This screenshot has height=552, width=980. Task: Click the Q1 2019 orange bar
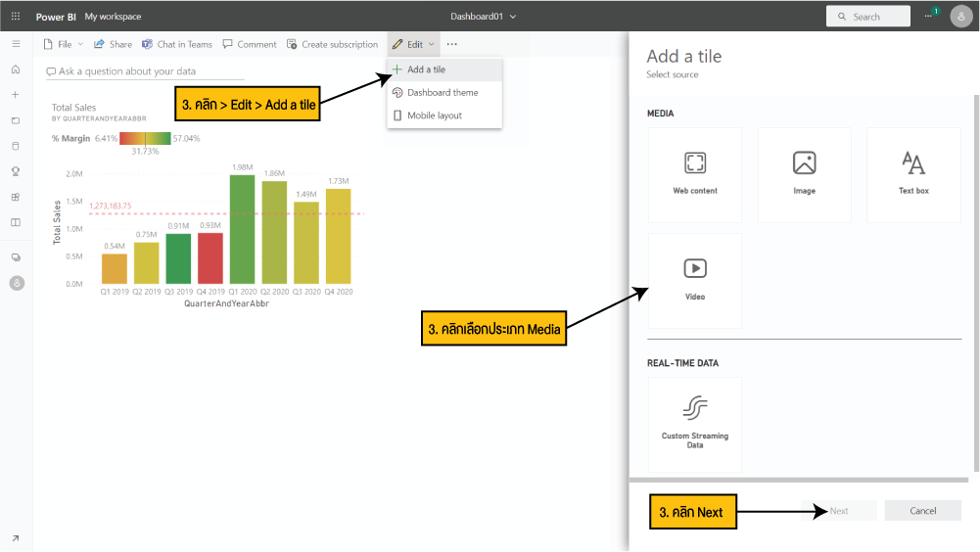[x=115, y=269]
